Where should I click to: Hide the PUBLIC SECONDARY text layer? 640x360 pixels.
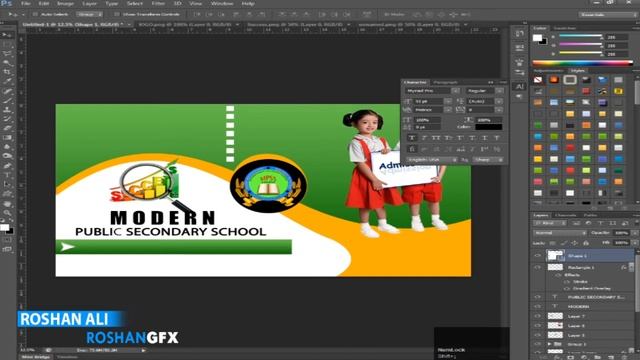pos(538,297)
